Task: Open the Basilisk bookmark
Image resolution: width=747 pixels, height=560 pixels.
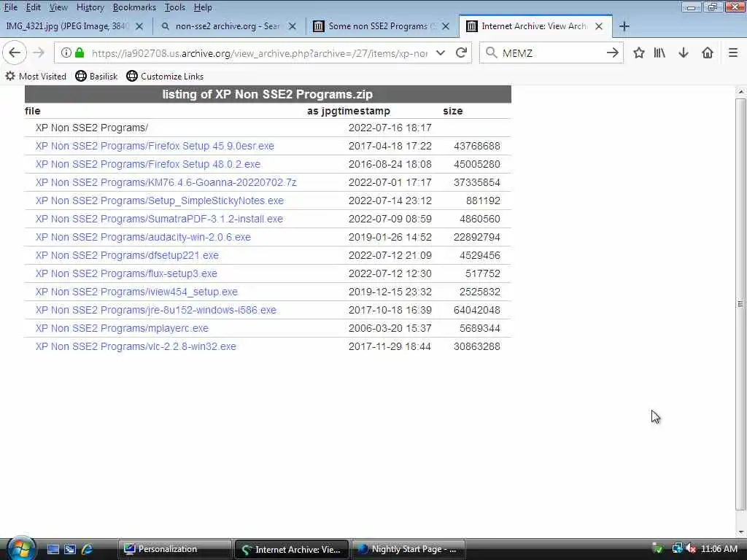Action: point(97,76)
